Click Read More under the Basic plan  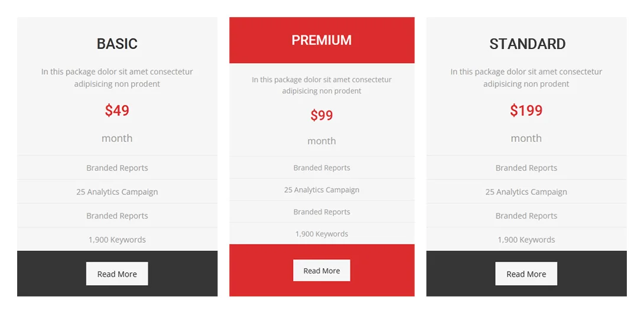point(117,273)
